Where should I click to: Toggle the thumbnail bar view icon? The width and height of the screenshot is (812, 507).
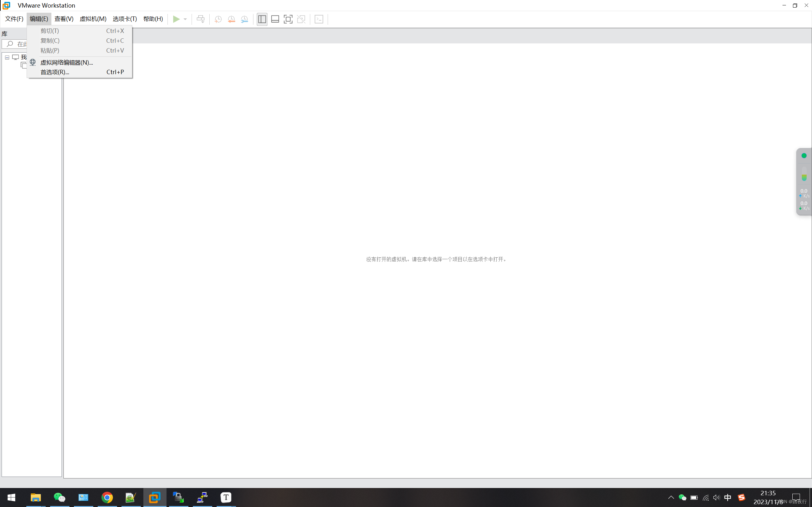(x=275, y=19)
